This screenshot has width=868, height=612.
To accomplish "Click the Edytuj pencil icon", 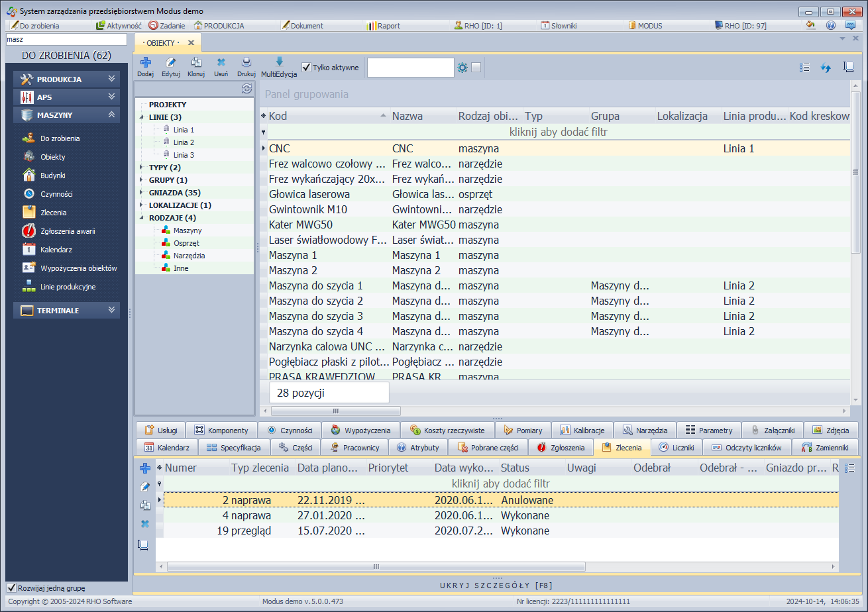I will coord(171,63).
